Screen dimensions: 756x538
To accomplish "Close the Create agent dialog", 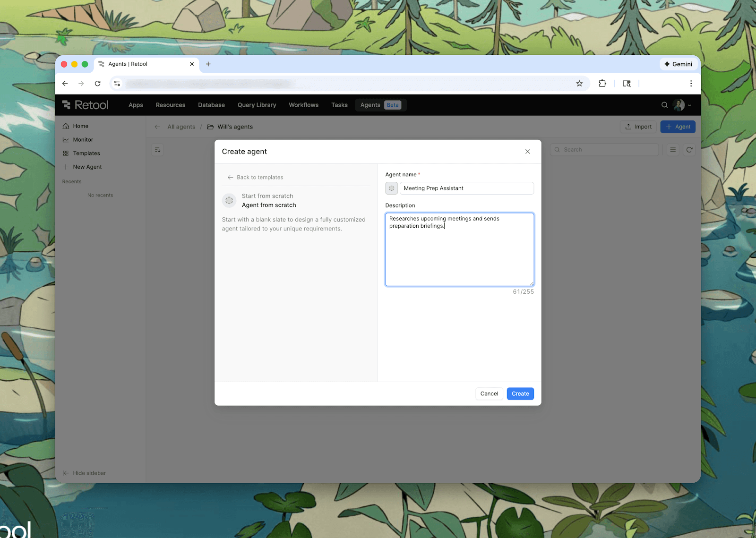I will (527, 152).
